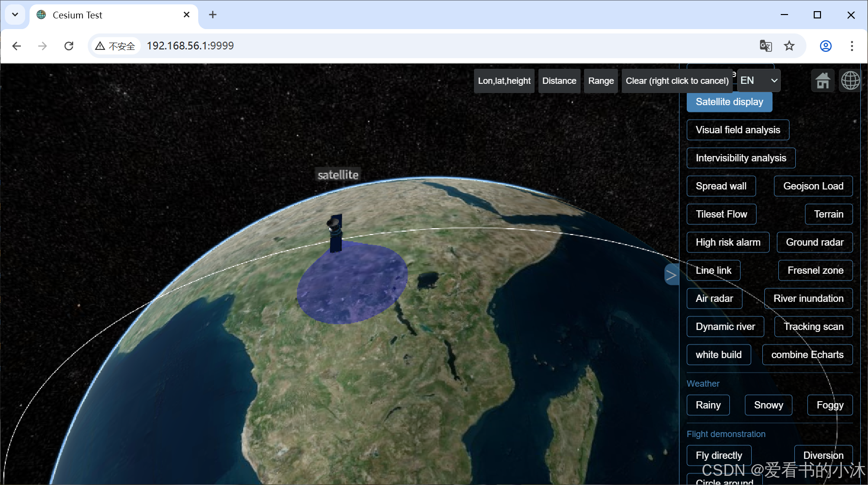Enable Snowy weather effect

(x=768, y=405)
